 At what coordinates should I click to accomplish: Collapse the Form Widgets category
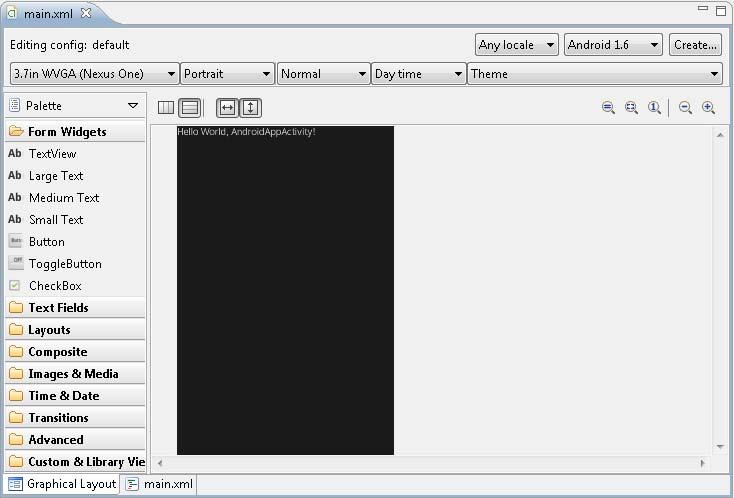point(75,132)
